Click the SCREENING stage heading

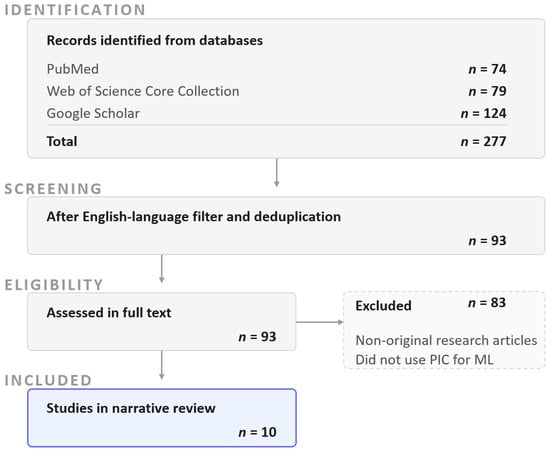point(53,189)
